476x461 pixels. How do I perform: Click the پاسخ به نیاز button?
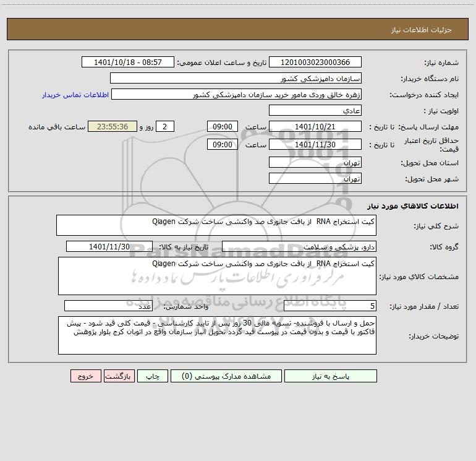tap(330, 376)
